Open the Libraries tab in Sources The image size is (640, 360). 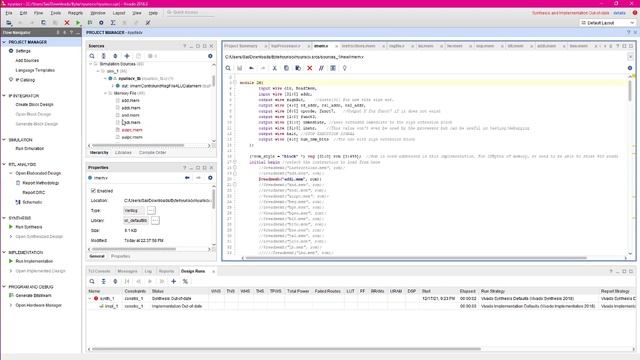123,153
